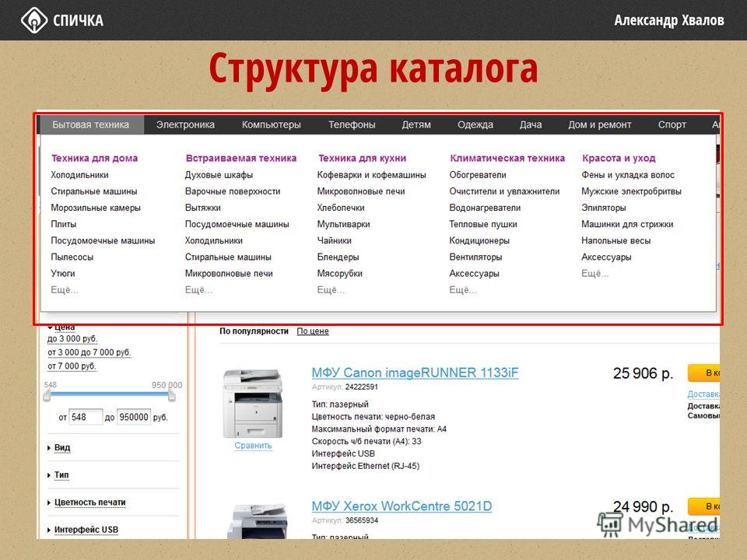Open Мужские электробритвы category
Screen dimensions: 747x560
pyautogui.click(x=631, y=191)
